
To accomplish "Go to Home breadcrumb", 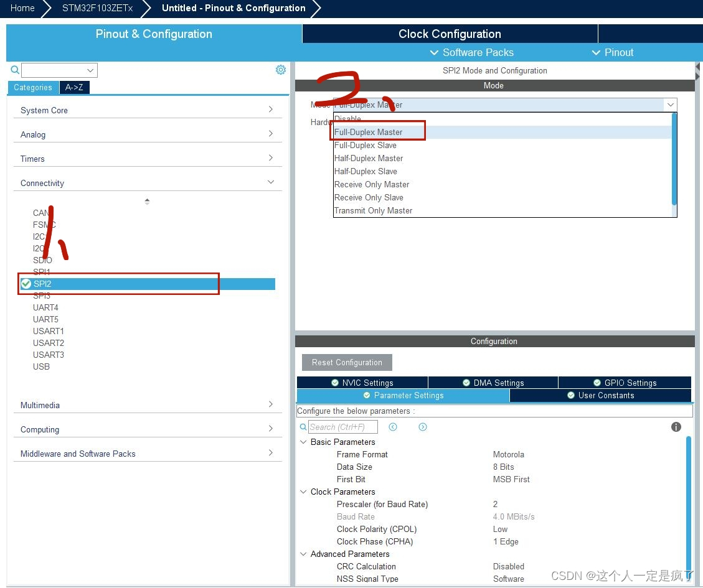I will pyautogui.click(x=22, y=8).
